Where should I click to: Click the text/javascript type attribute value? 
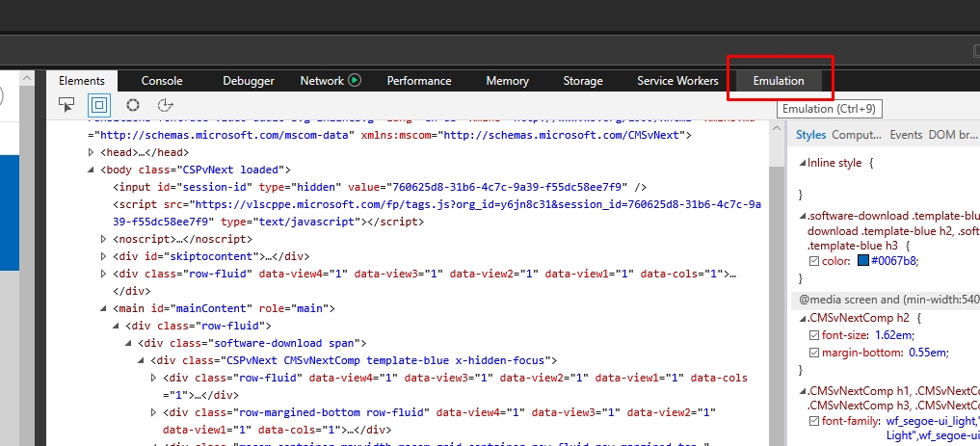[x=305, y=222]
